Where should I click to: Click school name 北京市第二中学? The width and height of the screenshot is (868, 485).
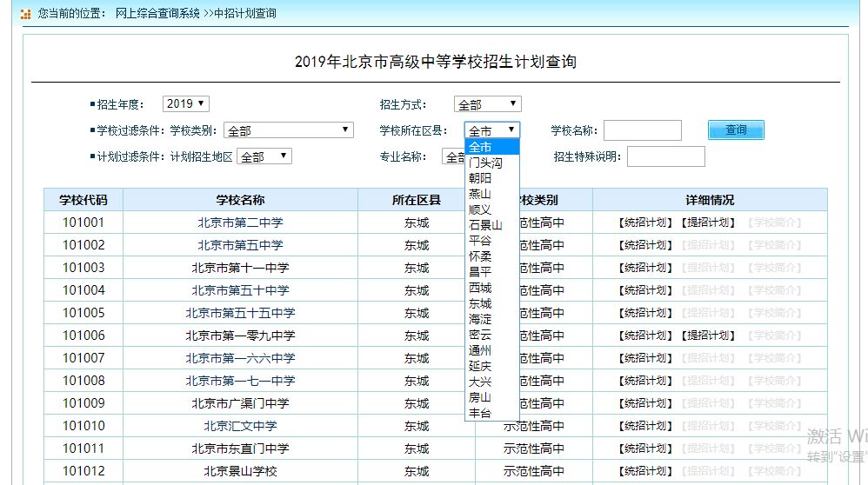pyautogui.click(x=240, y=223)
